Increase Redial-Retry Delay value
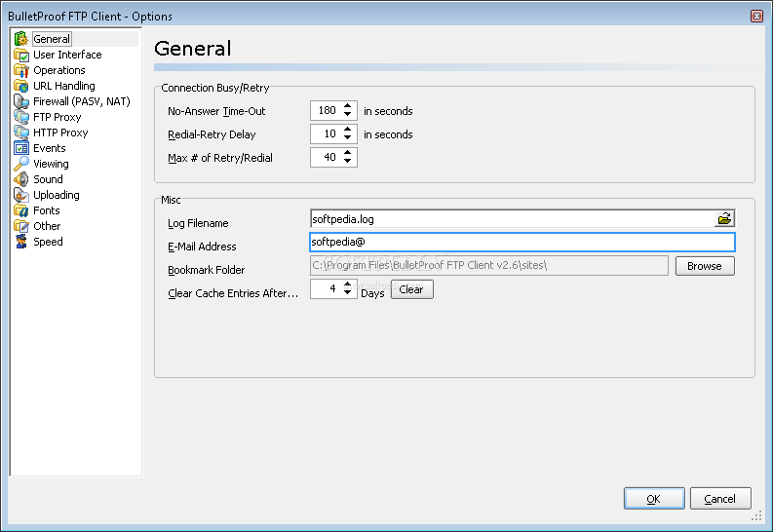773x532 pixels. tap(348, 130)
